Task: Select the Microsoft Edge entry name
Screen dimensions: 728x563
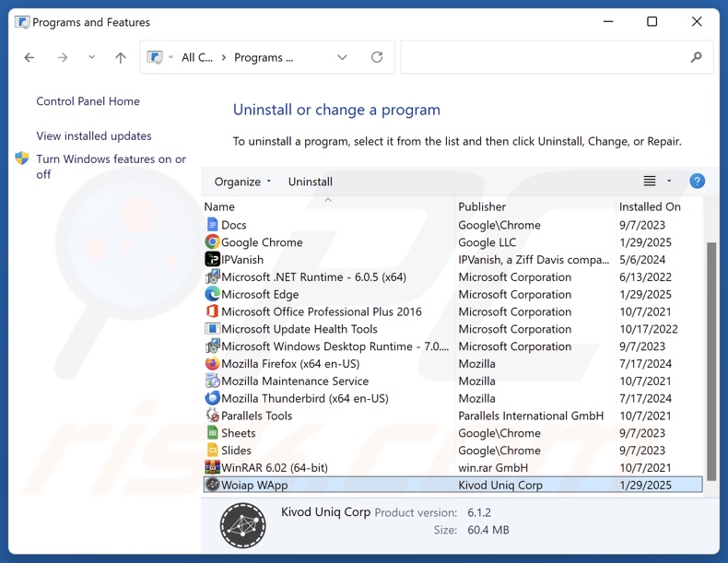Action: point(260,294)
